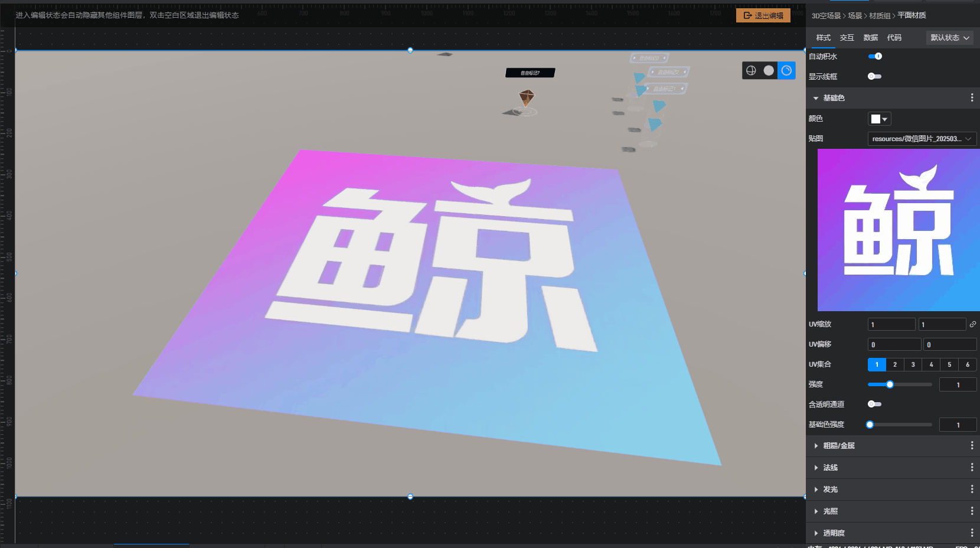980x548 pixels.
Task: Select UV集合 option 1
Action: coord(877,364)
